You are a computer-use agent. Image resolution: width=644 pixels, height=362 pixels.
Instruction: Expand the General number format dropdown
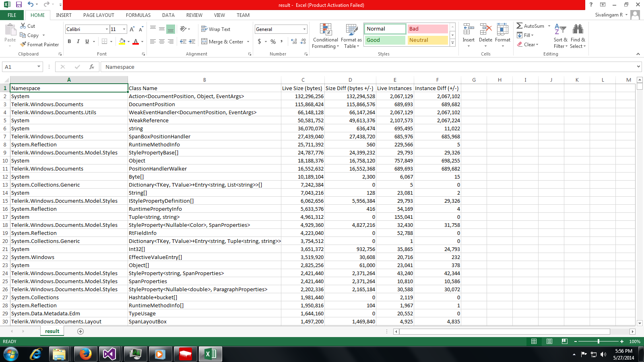(304, 29)
